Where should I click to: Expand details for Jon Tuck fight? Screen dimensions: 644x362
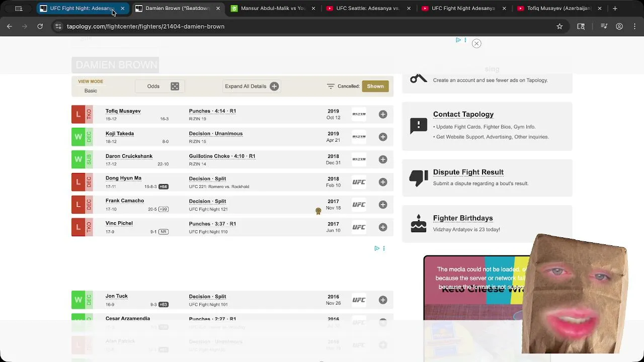tap(383, 300)
